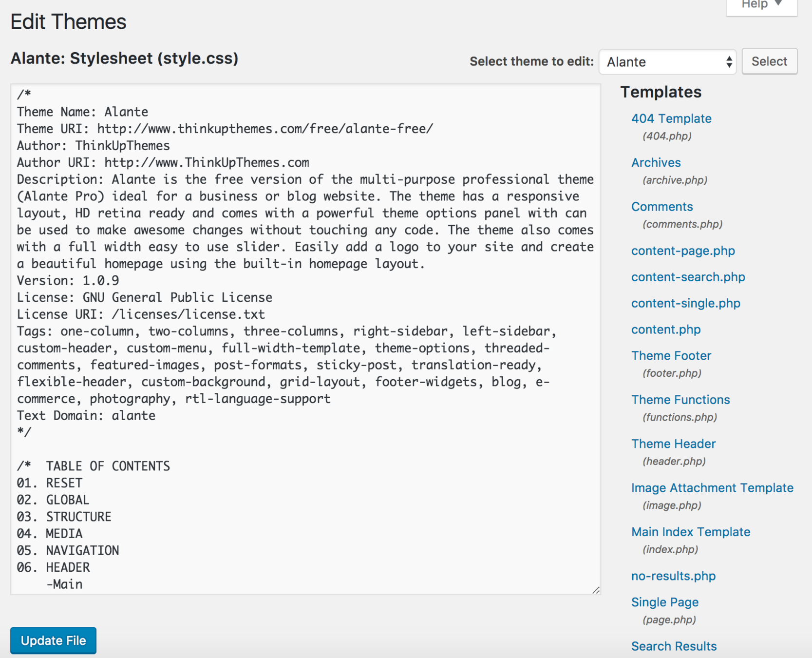
Task: Open the Main Index Template link
Action: [x=691, y=532]
